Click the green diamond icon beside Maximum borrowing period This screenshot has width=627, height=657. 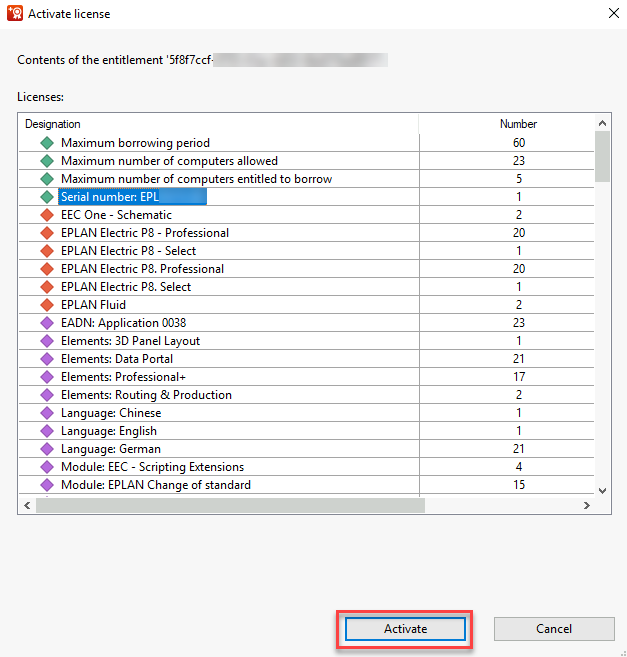click(46, 143)
